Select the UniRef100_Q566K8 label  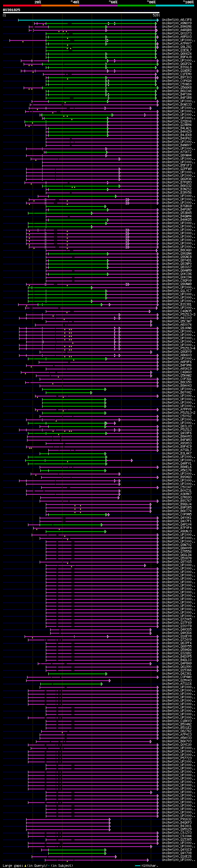tap(177, 88)
